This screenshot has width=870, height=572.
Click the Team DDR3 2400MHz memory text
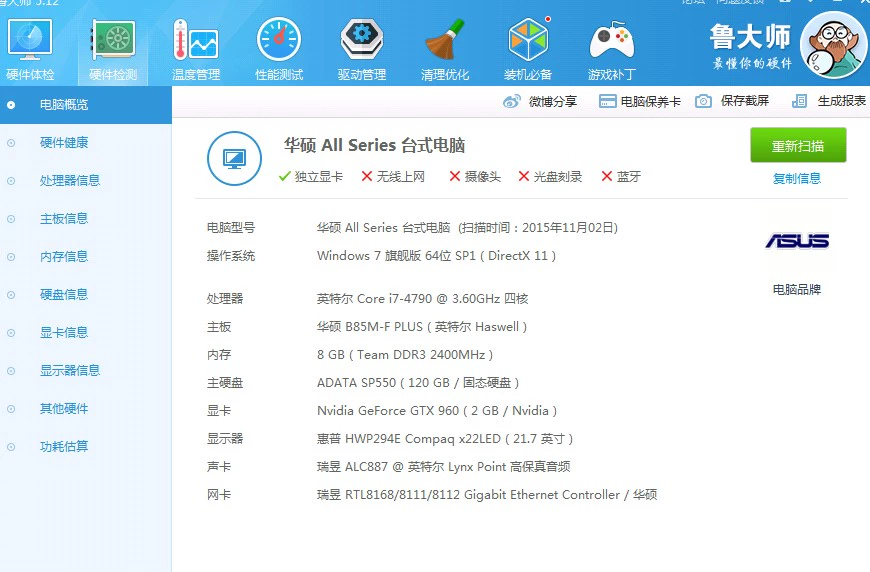coord(404,355)
